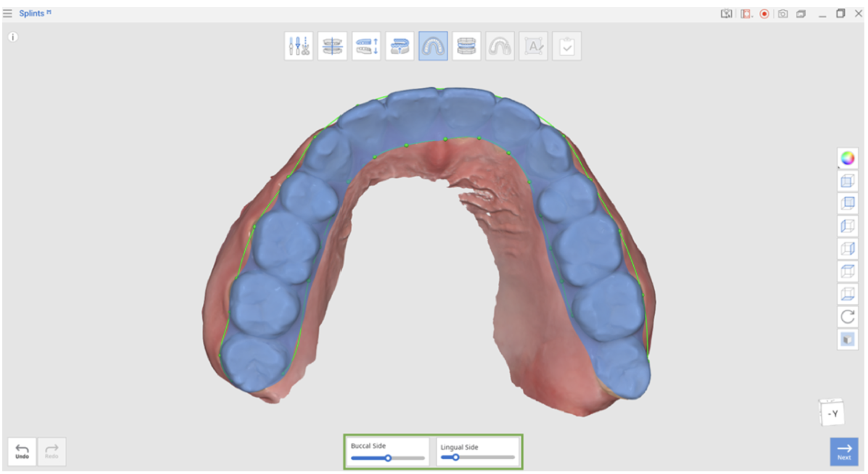Screen dimensions: 868x474
Task: Proceed with the Next button
Action: coord(844,452)
